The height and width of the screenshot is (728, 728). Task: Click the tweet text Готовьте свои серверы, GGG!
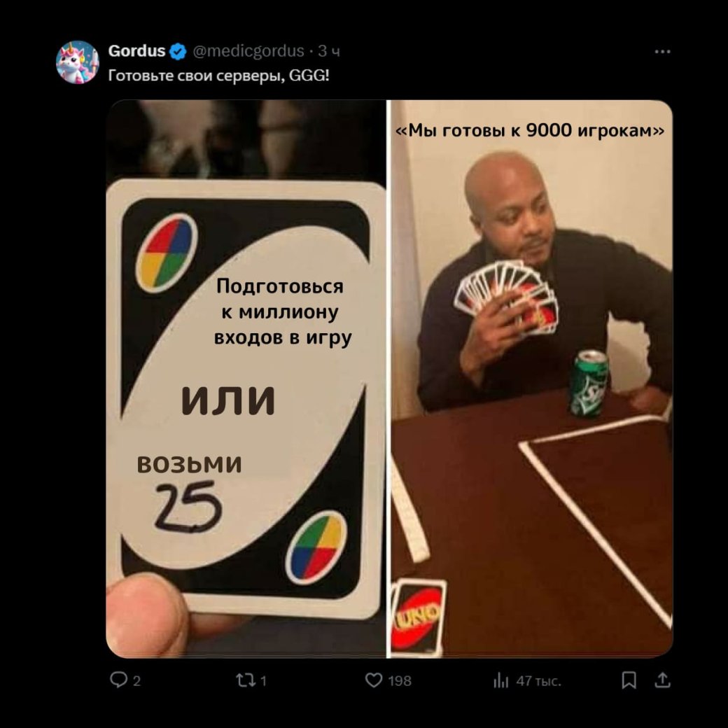[218, 75]
